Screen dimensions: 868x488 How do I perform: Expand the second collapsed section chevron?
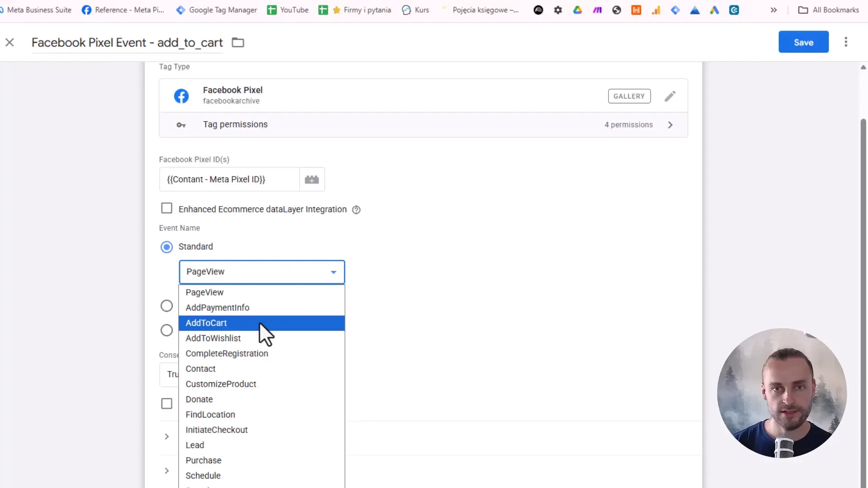pyautogui.click(x=167, y=471)
